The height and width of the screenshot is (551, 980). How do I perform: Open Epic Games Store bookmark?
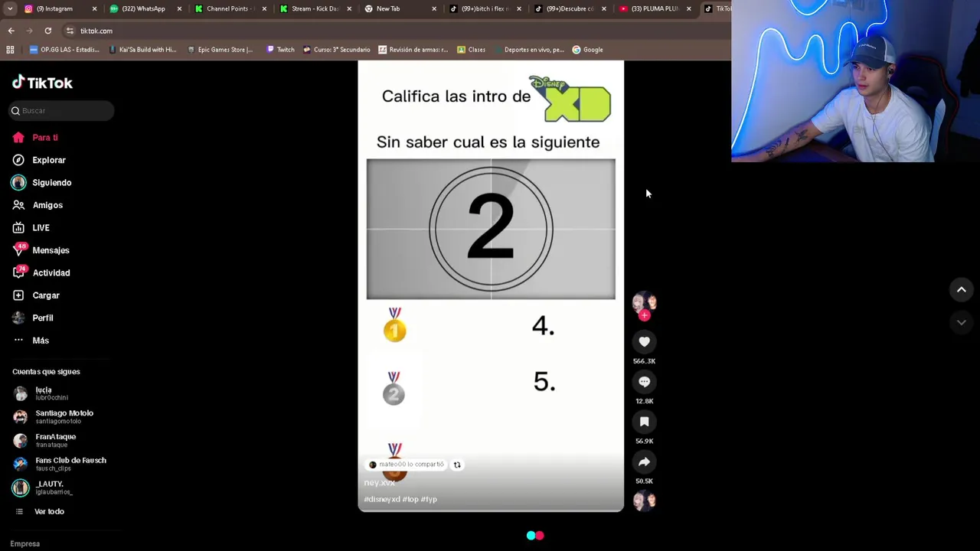point(220,50)
